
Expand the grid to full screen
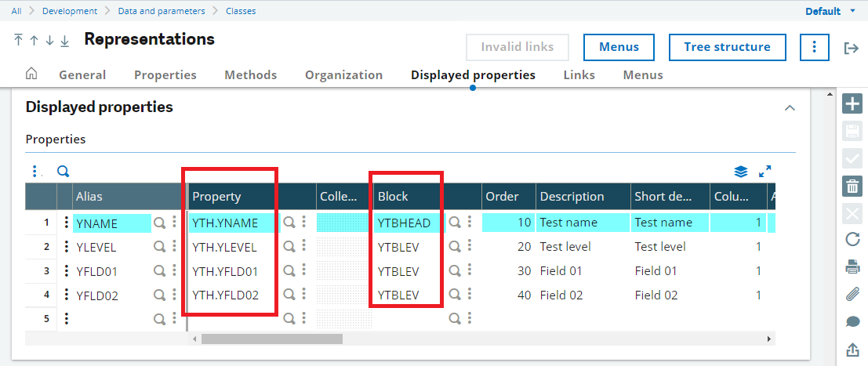[765, 172]
